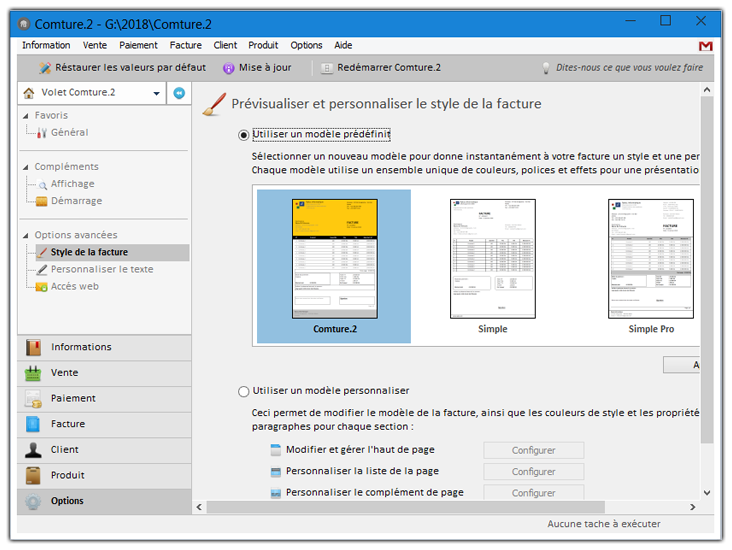Select Utiliser un modèle prédéfini option
The height and width of the screenshot is (550, 732).
(244, 134)
